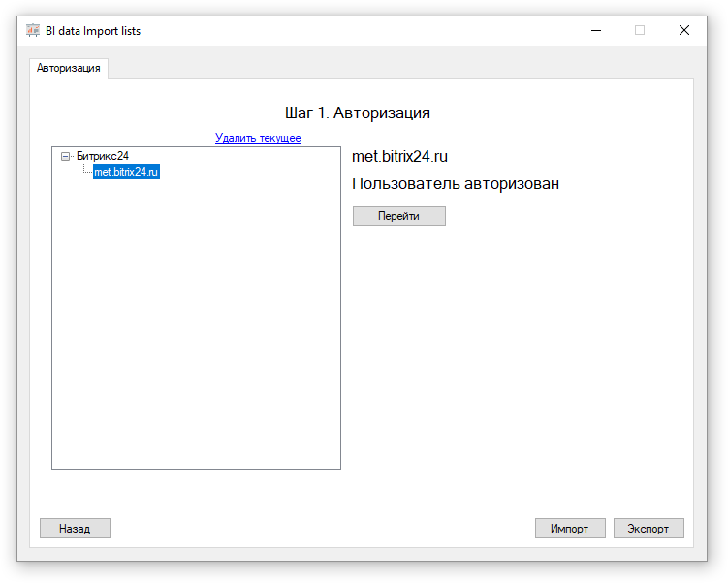
Task: Click the Перейти button
Action: [x=399, y=216]
